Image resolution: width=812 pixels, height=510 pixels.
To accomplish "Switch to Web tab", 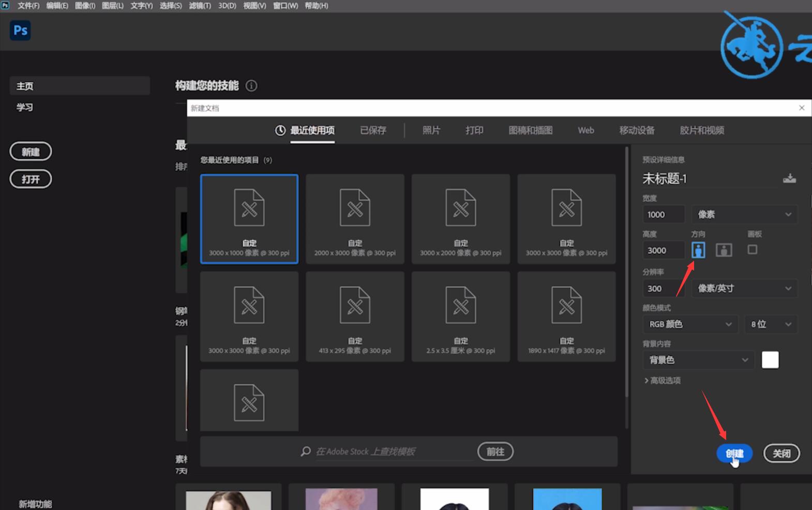I will click(x=586, y=130).
